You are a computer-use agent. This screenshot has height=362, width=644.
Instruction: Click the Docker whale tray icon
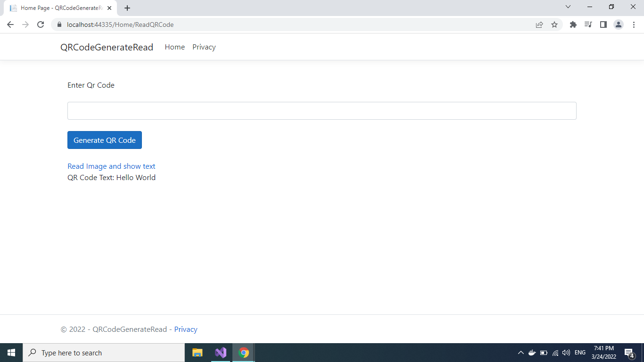(x=532, y=353)
